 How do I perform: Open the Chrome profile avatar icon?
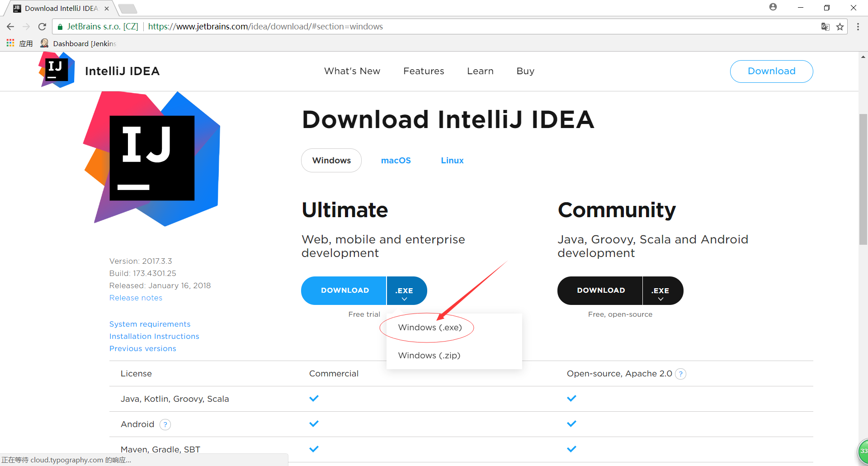pos(773,7)
